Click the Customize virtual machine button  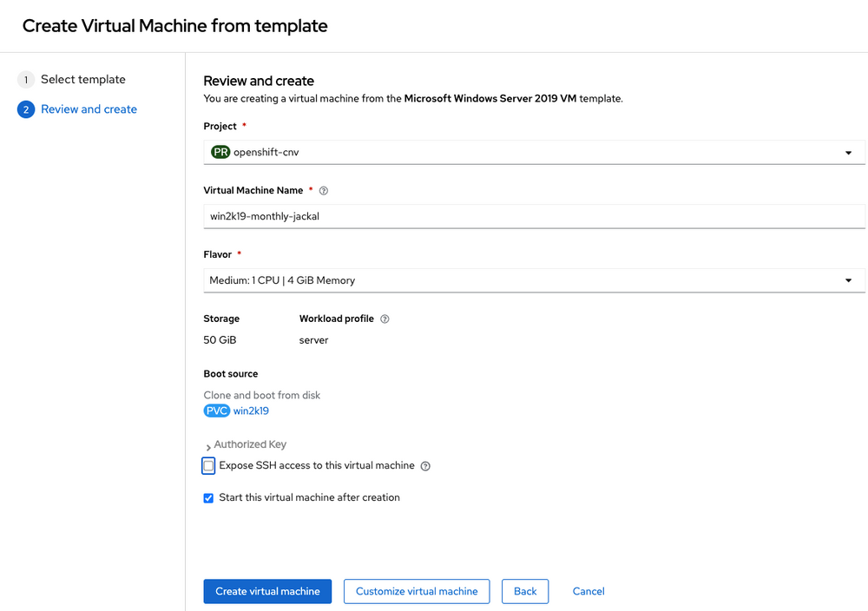416,591
